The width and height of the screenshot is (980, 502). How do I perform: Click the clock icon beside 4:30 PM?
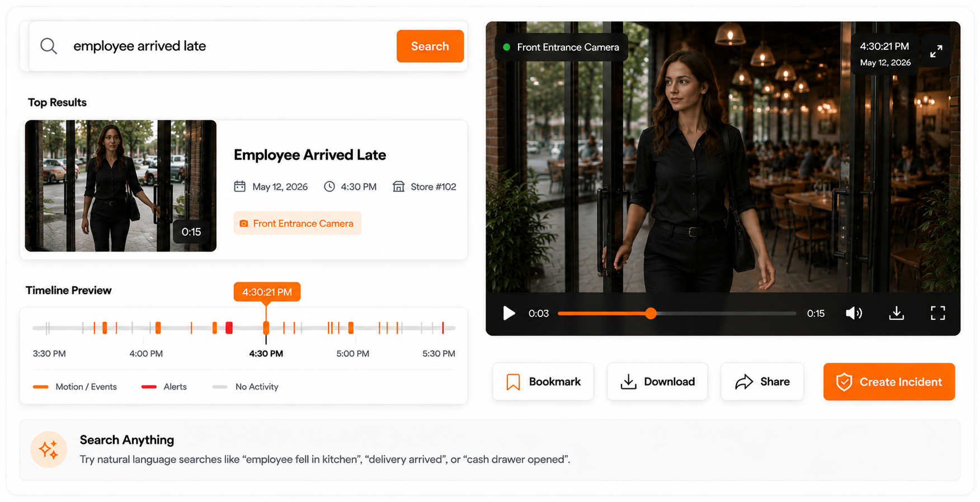329,186
